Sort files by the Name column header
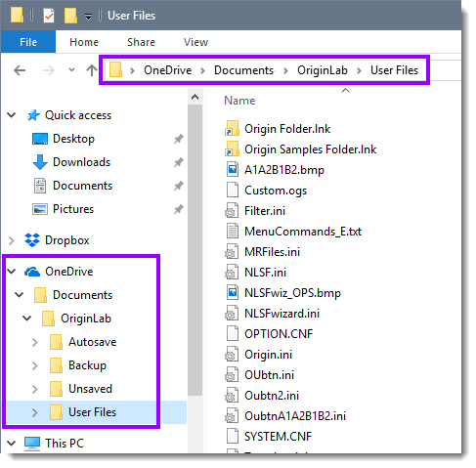476x468 pixels. (239, 101)
